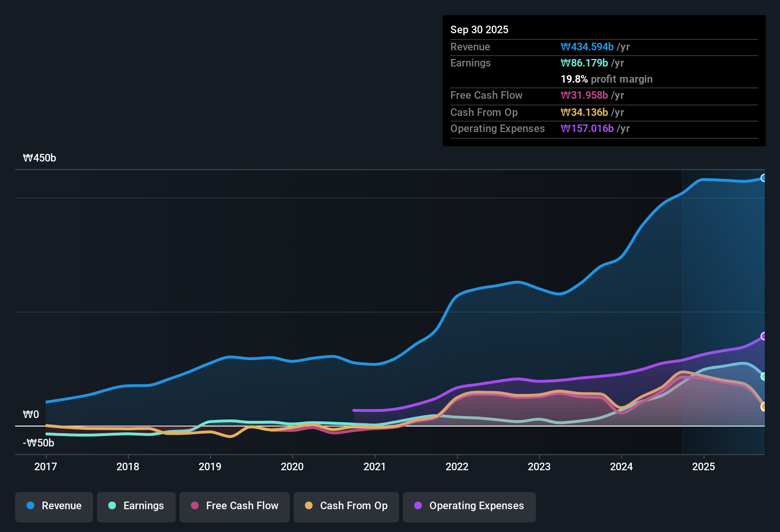Click the orange Cash From Op legend dot icon
Image resolution: width=780 pixels, height=532 pixels.
tap(309, 506)
